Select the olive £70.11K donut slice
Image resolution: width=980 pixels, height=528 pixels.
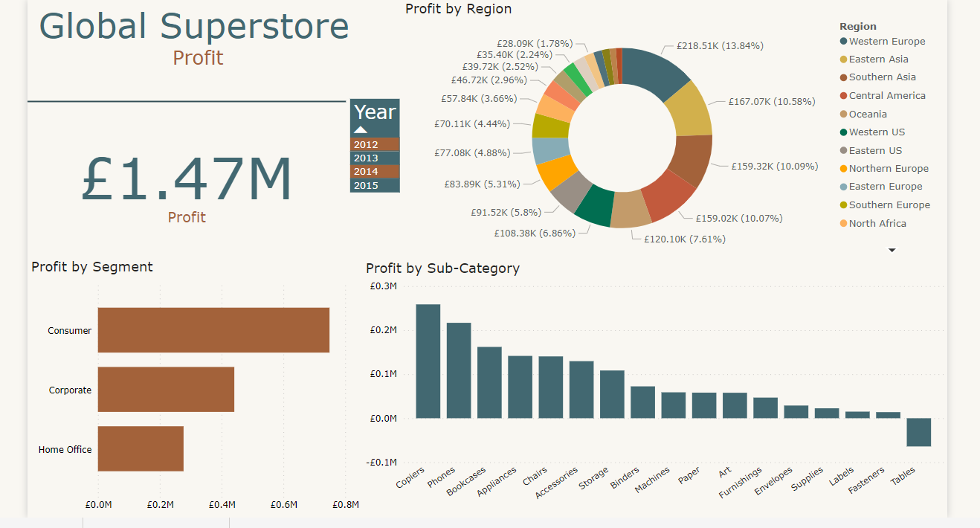551,126
